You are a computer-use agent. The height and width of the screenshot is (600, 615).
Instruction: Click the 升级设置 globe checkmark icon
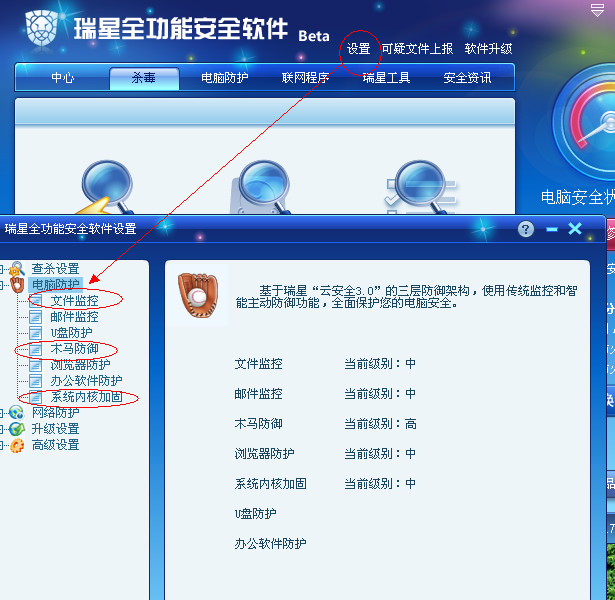(x=17, y=429)
